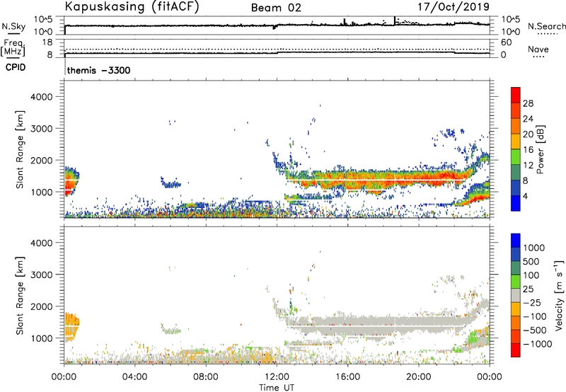Click the -100 label on velocity colorbar
The image size is (566, 392).
tap(534, 316)
